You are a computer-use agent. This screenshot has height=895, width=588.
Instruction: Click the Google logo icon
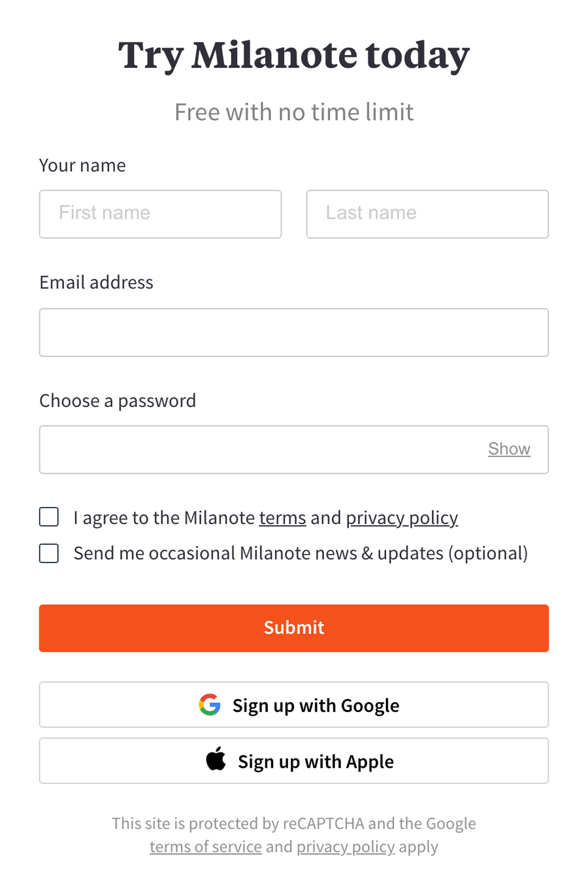[x=209, y=704]
